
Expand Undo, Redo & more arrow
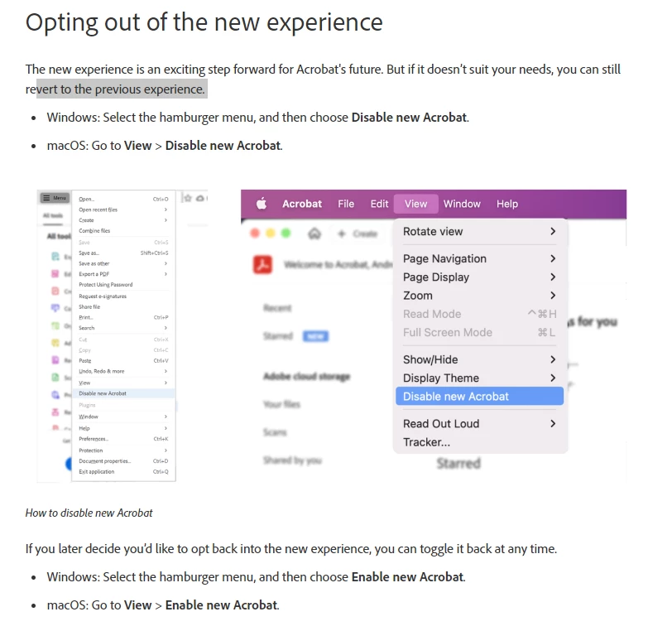(x=166, y=371)
